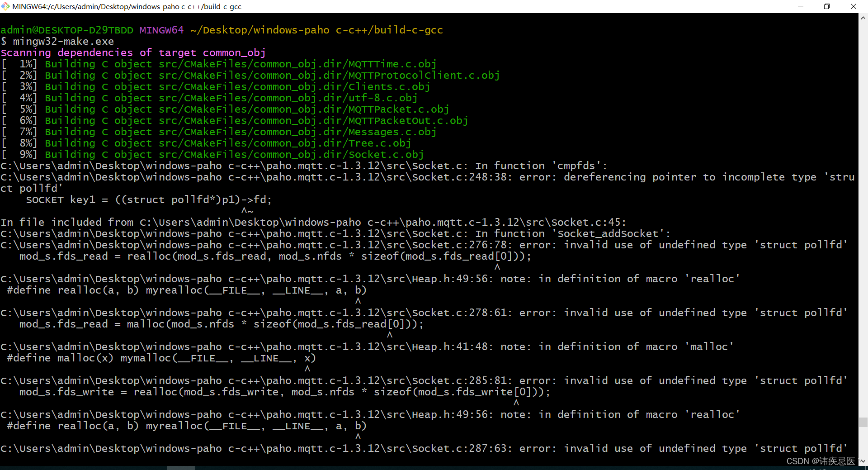Click the prompt 'admin@DESKTOP-D29TBDD' text
The width and height of the screenshot is (868, 470).
tap(67, 30)
